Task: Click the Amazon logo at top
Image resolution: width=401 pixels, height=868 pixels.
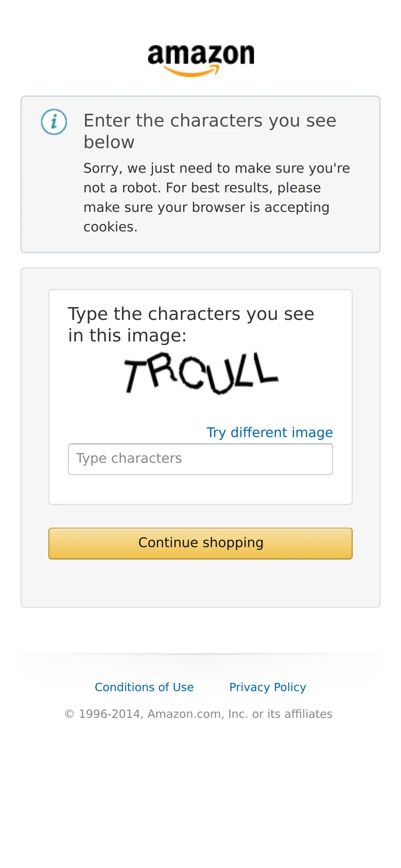Action: click(x=201, y=60)
